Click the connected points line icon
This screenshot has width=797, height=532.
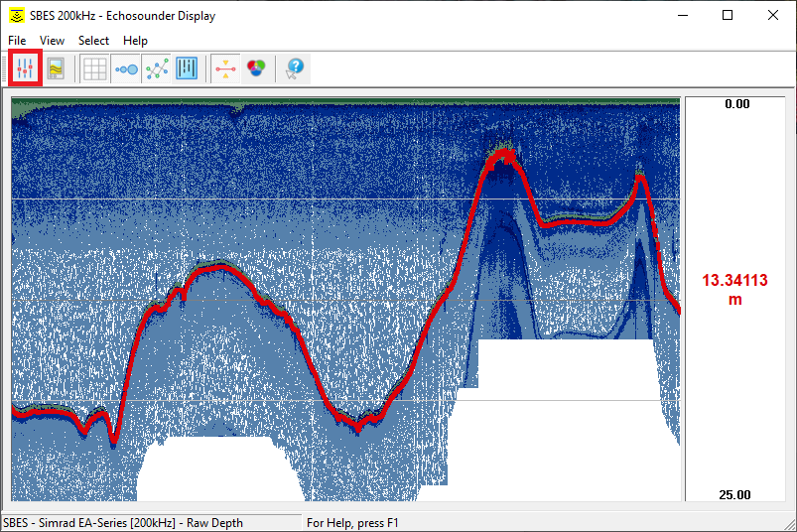point(157,69)
